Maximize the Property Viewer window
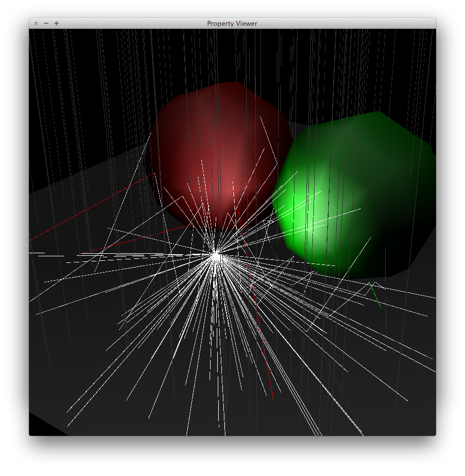This screenshot has height=476, width=465. point(56,23)
